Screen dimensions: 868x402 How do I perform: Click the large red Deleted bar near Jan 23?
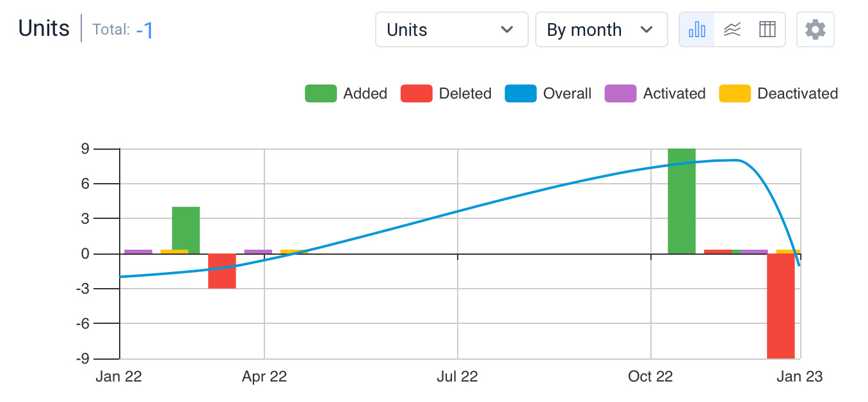coord(781,306)
